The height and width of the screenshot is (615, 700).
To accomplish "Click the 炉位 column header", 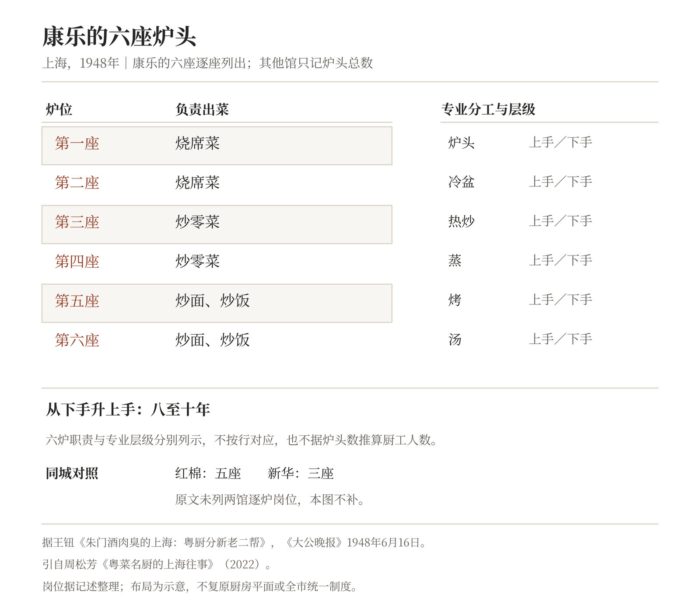I will pyautogui.click(x=59, y=109).
